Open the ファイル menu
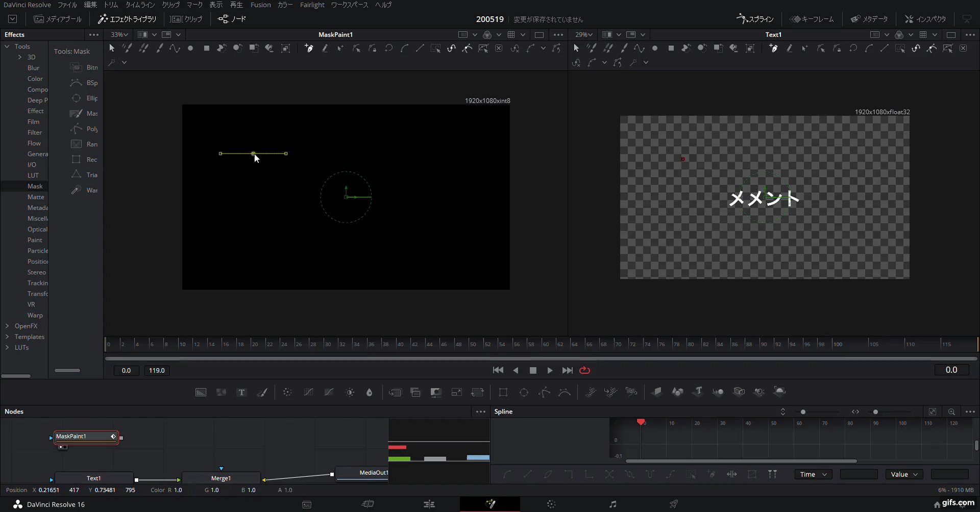This screenshot has height=512, width=980. click(67, 5)
